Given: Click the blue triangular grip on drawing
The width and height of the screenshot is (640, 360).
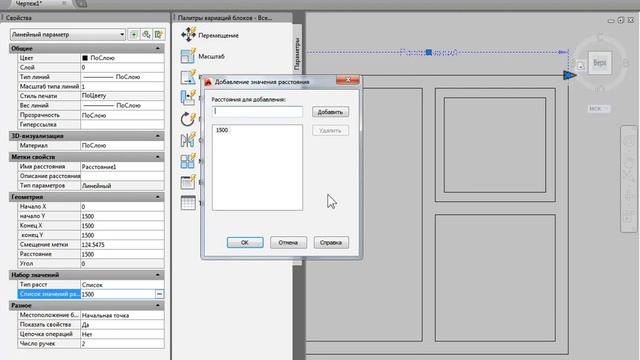Looking at the screenshot, I should 569,75.
